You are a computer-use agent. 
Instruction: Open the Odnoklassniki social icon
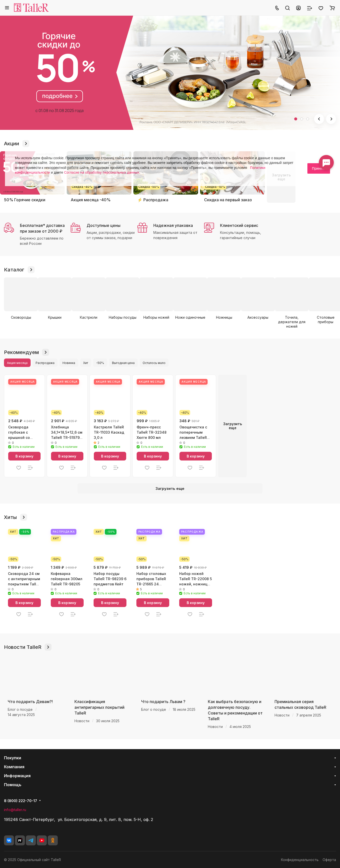(x=53, y=840)
